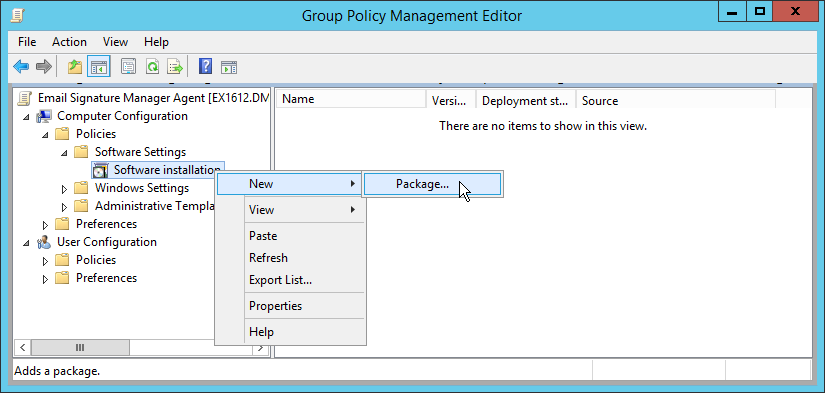Select Preferences under User Configuration
This screenshot has width=825, height=393.
tap(106, 278)
